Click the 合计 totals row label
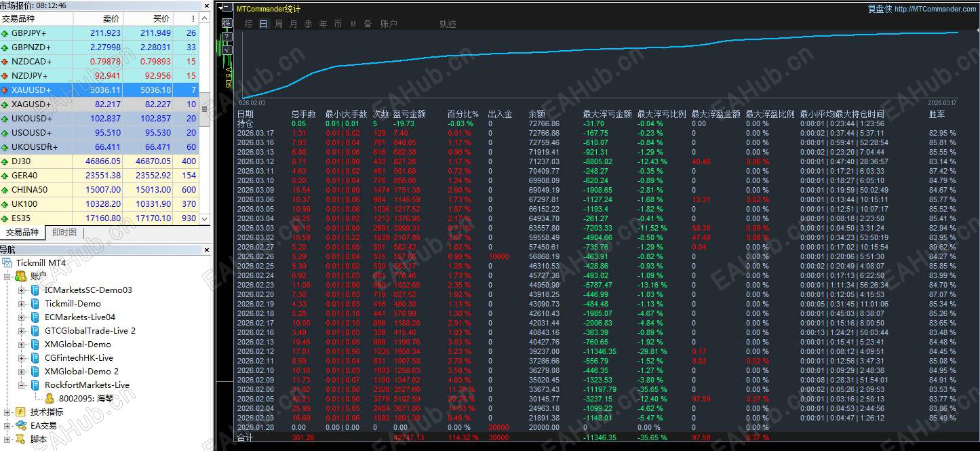 click(x=245, y=438)
